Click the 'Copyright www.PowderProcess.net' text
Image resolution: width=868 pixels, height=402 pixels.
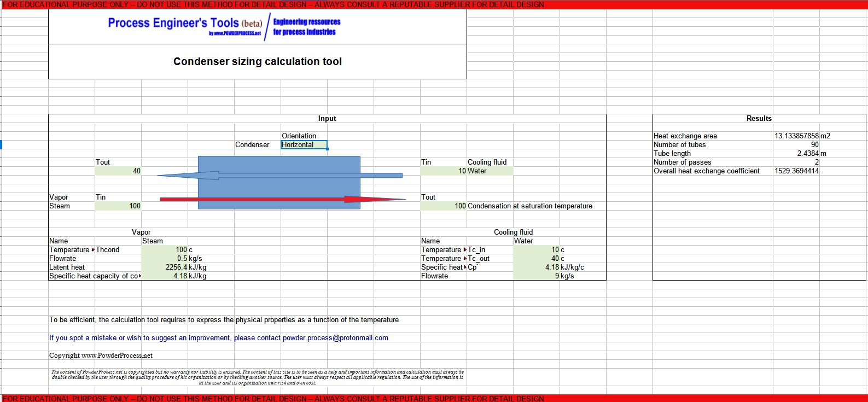point(101,356)
